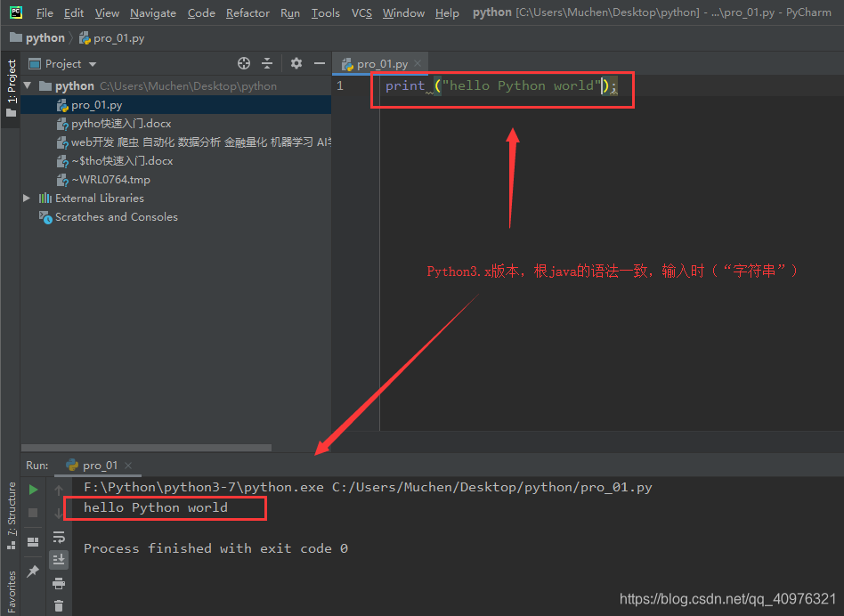The image size is (844, 616).
Task: Click the python.exe command line in console output
Action: (x=369, y=488)
